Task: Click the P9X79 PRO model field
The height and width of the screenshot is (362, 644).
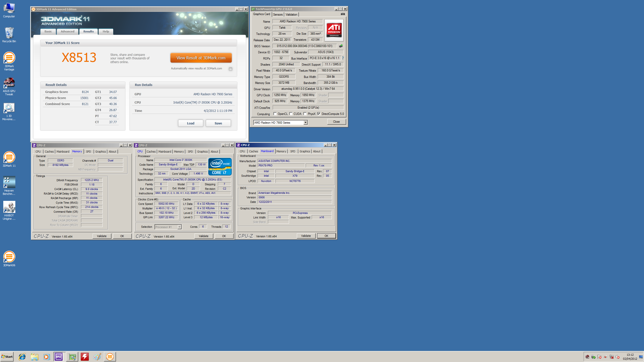Action: [281, 165]
